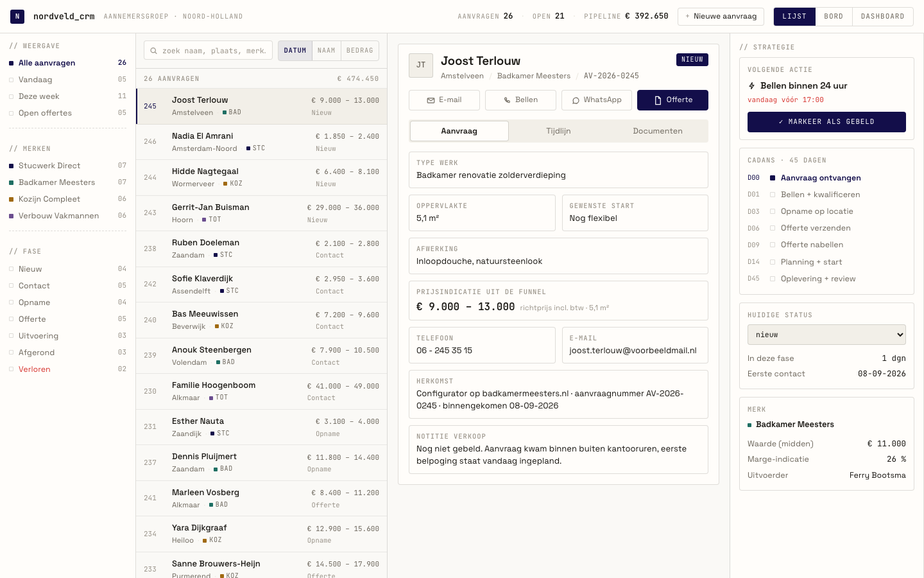924x578 pixels.
Task: Click the 'Nieuwe aanvraag' button
Action: click(x=721, y=17)
